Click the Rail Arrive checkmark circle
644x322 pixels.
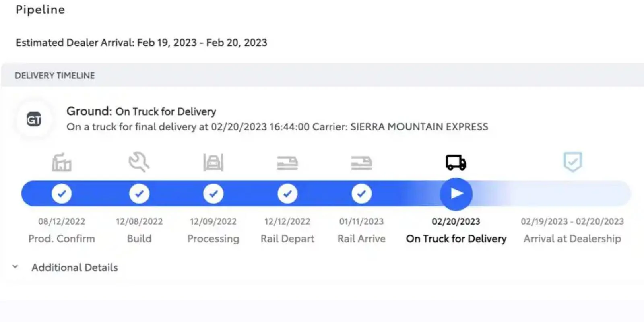pos(361,194)
